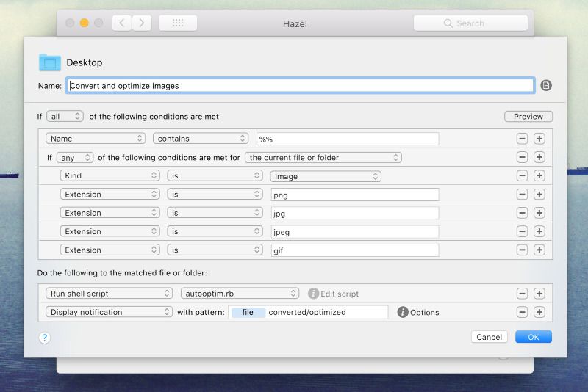
Task: Add an action after Run shell script
Action: [x=539, y=294]
